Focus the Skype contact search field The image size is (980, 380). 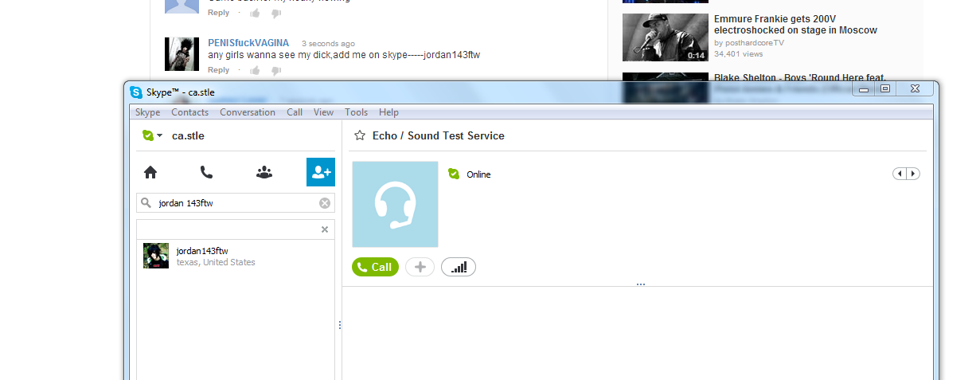pos(236,203)
